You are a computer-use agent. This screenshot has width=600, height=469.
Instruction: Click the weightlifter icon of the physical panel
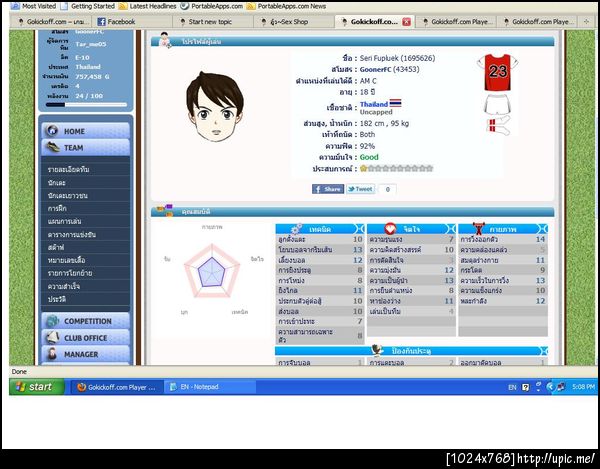point(478,228)
